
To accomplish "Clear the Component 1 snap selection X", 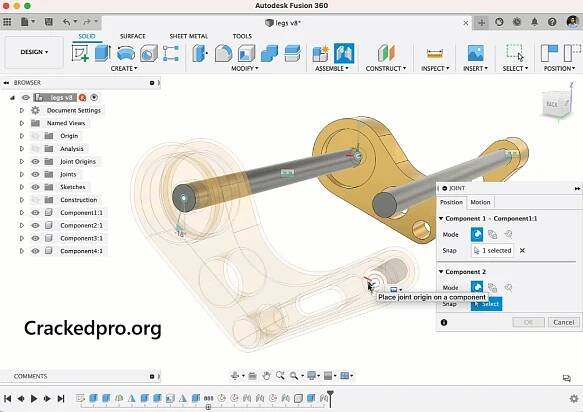I will coord(522,250).
